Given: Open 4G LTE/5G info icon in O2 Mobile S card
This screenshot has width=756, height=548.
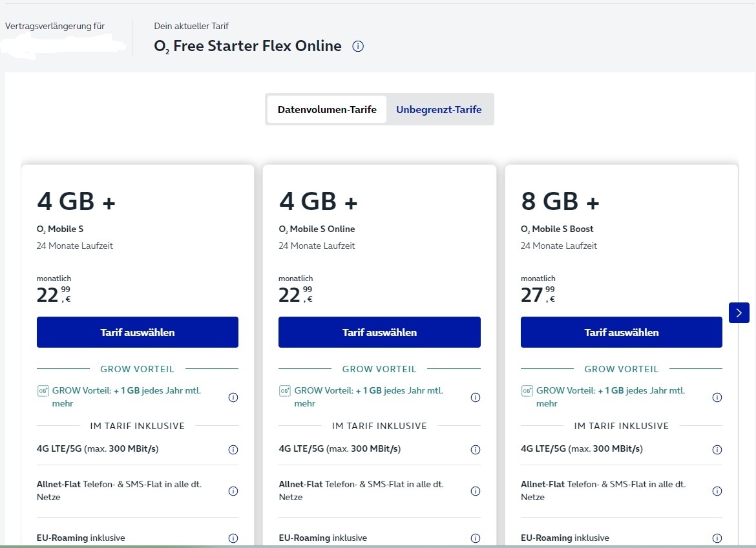Looking at the screenshot, I should coord(233,450).
